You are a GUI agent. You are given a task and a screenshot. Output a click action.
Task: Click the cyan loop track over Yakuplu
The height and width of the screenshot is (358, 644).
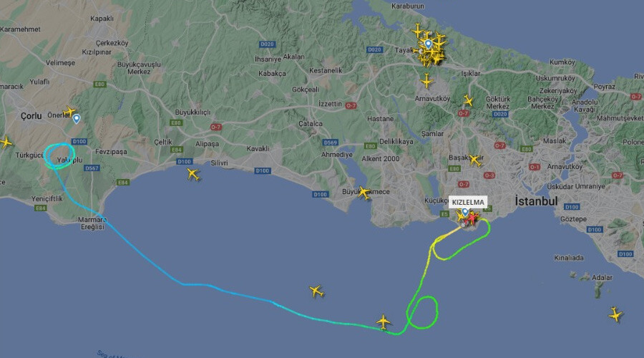pos(59,156)
